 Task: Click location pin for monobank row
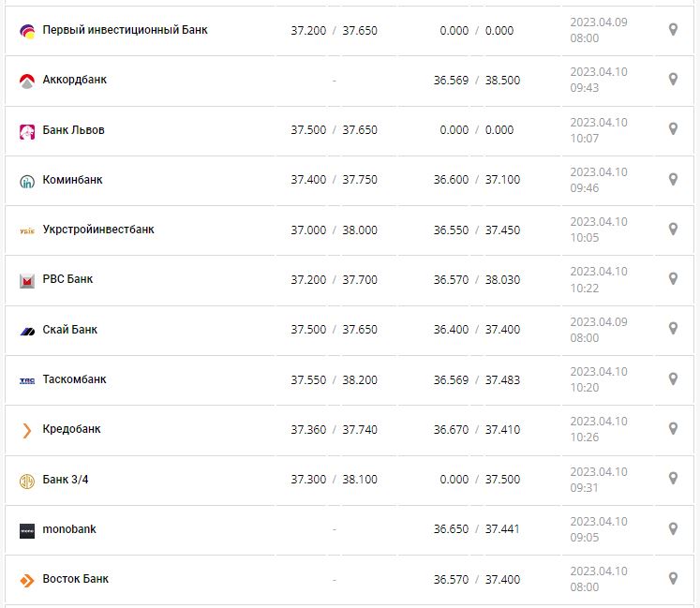point(673,528)
